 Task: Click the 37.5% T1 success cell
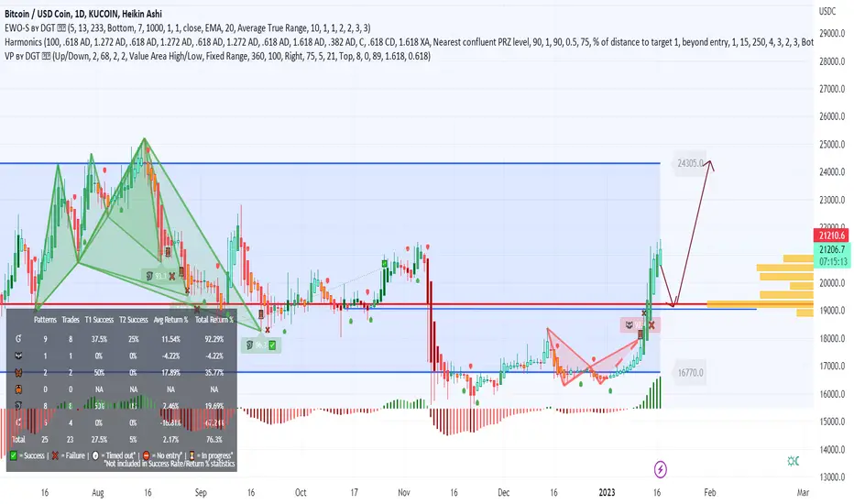pyautogui.click(x=99, y=339)
